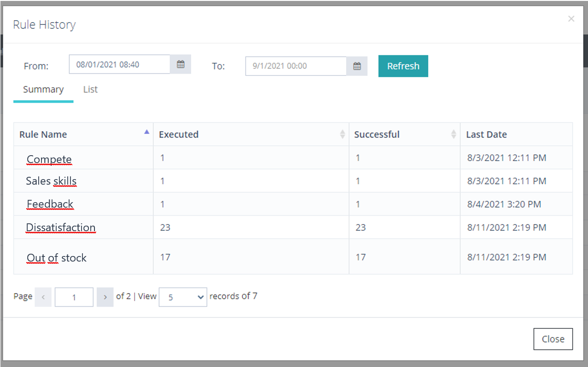Go to the next page
Screen dimensions: 588x367
point(105,297)
